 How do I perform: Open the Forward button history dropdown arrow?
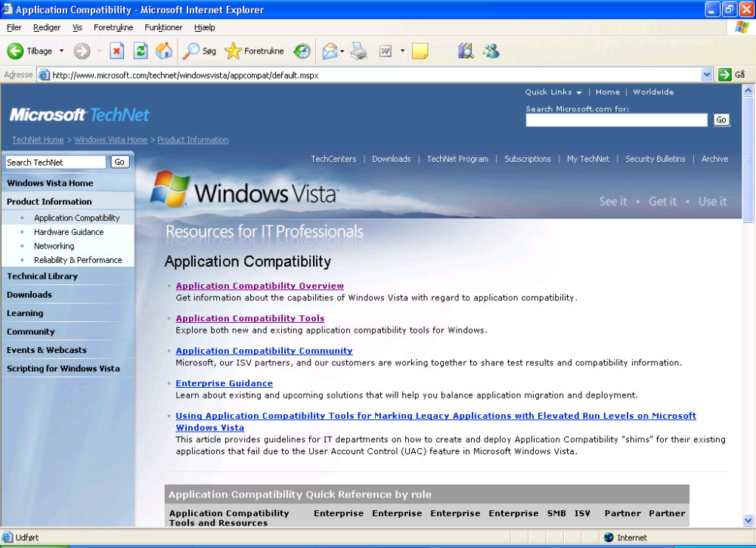pyautogui.click(x=99, y=51)
